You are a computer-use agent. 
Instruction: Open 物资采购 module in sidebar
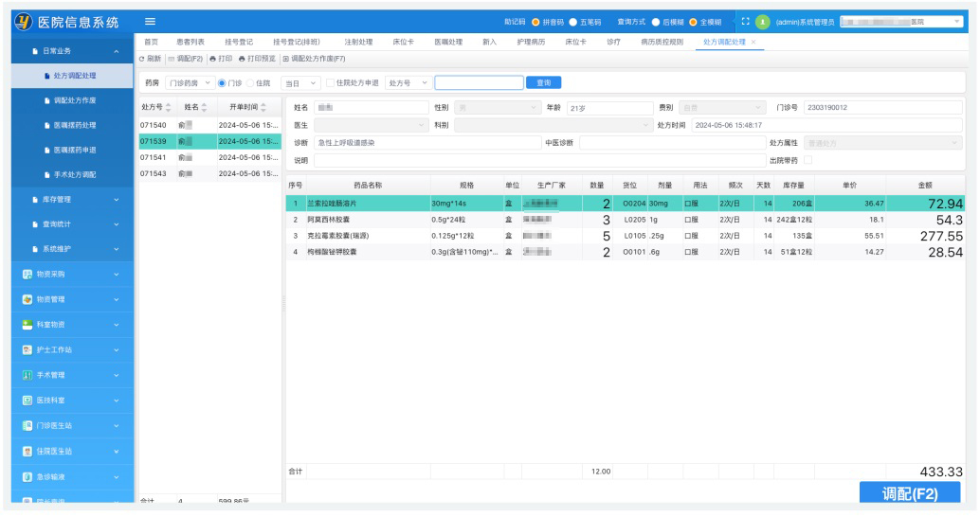[72, 274]
